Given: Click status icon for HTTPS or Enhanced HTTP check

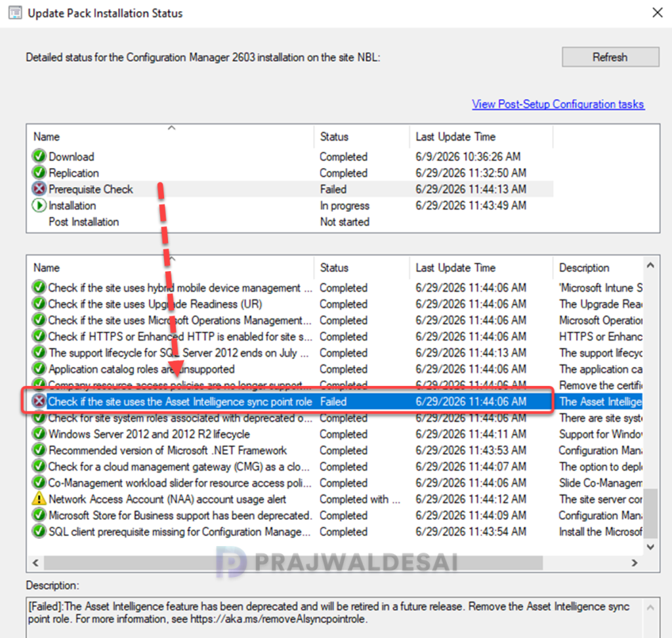Looking at the screenshot, I should (x=39, y=337).
